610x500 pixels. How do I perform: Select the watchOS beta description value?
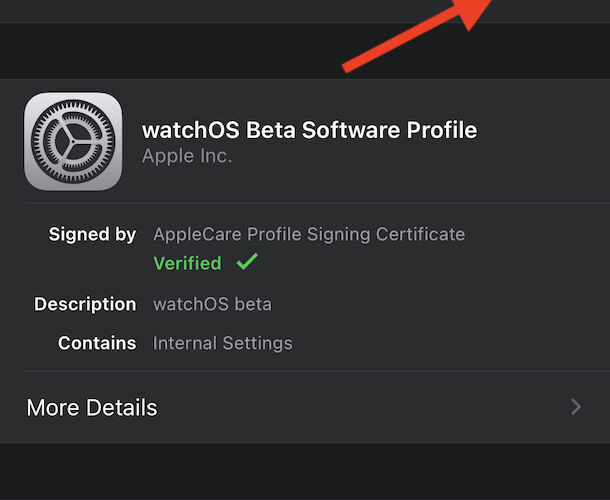click(x=212, y=304)
